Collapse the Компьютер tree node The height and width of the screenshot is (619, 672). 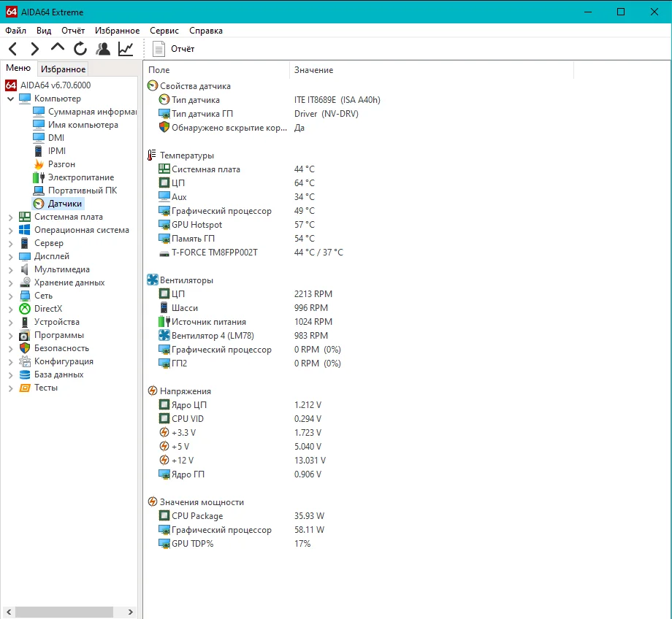click(x=11, y=99)
